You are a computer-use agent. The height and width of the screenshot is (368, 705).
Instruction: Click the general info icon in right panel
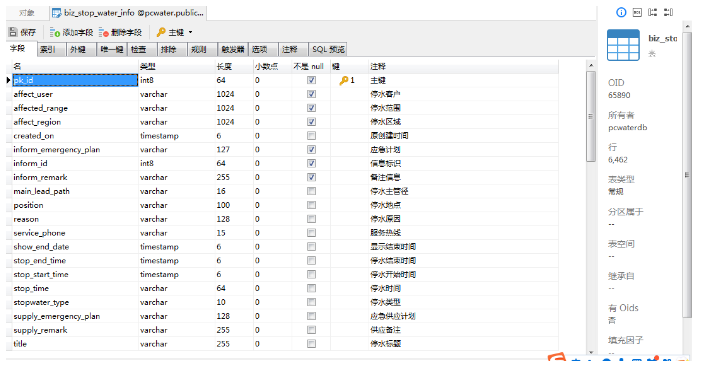621,13
